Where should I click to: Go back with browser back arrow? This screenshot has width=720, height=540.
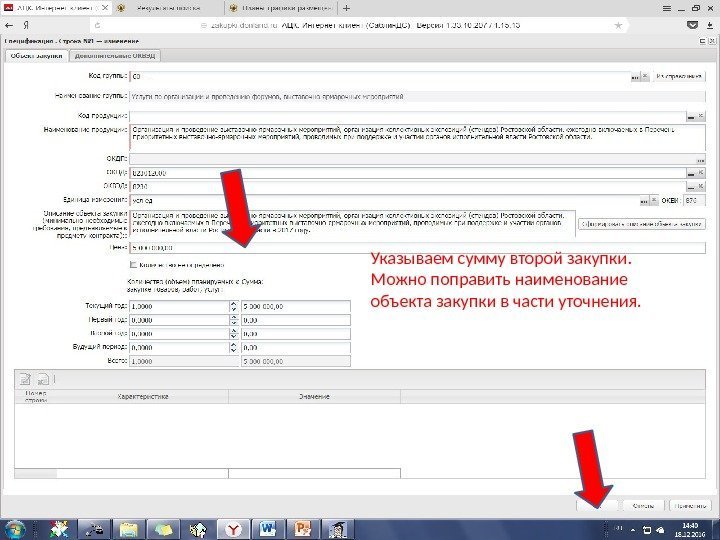pyautogui.click(x=9, y=25)
